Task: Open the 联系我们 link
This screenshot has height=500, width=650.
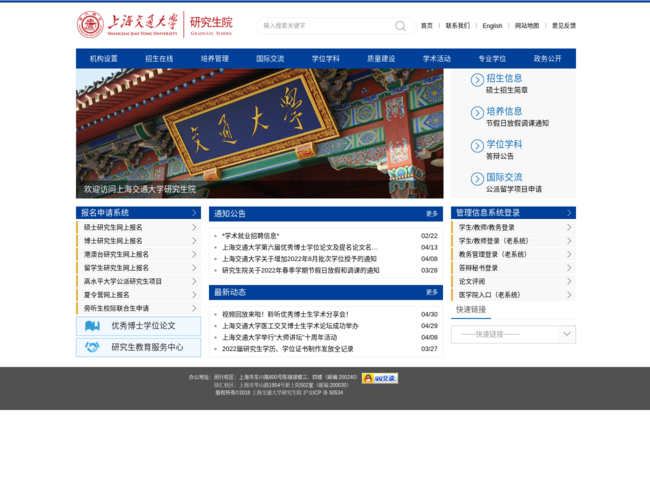Action: point(458,26)
